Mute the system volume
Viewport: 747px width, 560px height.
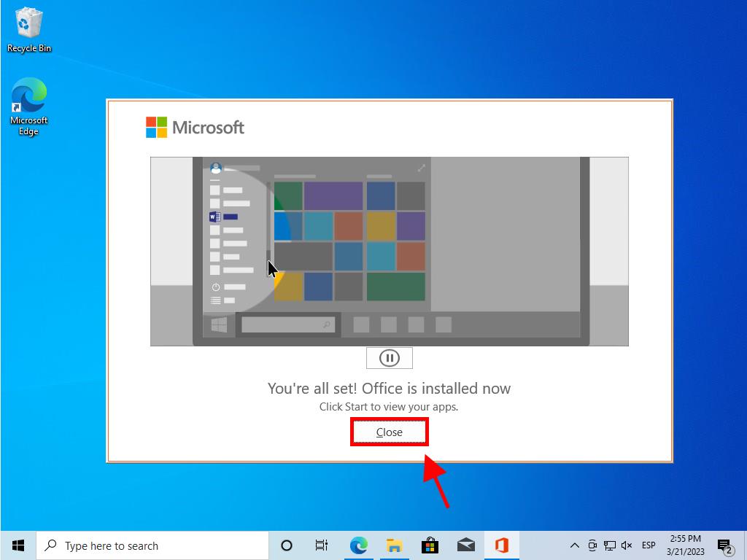click(626, 545)
